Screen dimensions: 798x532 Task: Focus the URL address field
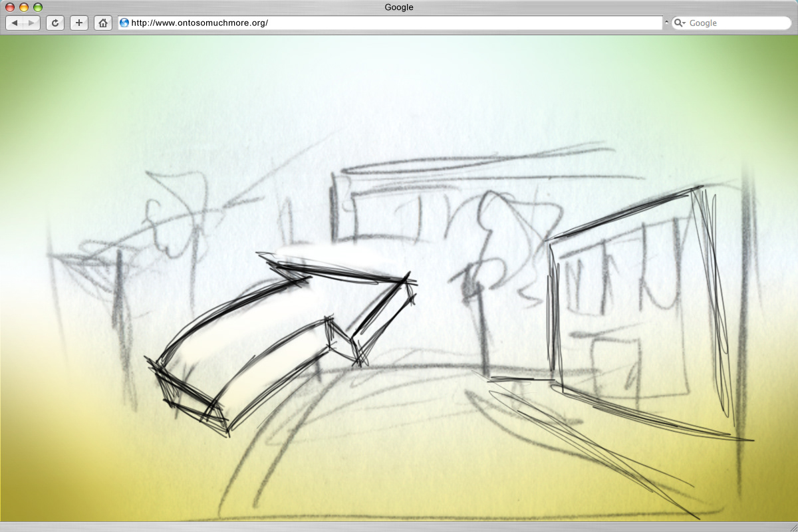pyautogui.click(x=390, y=23)
